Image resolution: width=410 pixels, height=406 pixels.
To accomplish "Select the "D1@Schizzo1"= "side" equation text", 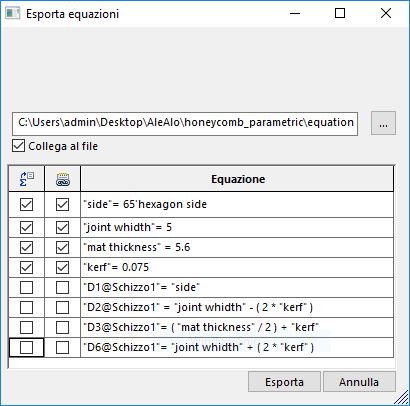I will (x=142, y=288).
